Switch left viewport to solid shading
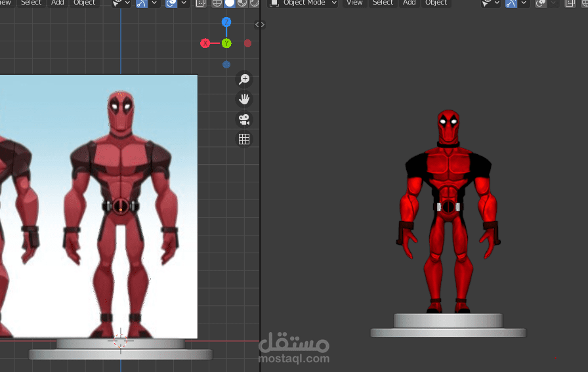This screenshot has height=372, width=588. (229, 3)
